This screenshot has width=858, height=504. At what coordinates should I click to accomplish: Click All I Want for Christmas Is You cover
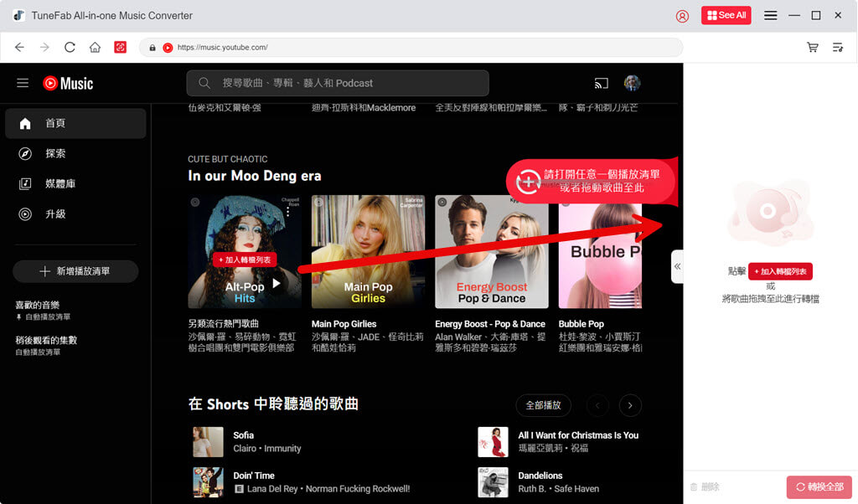click(493, 442)
